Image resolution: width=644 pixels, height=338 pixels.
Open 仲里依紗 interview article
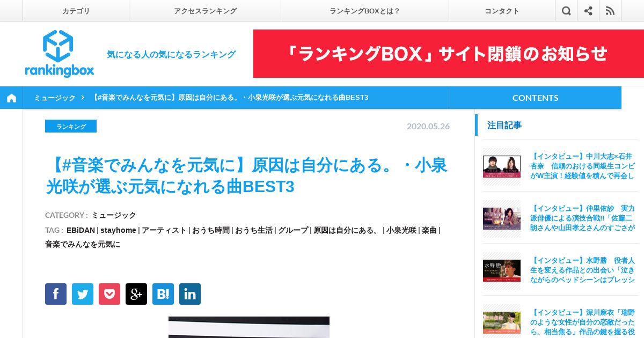click(x=582, y=218)
